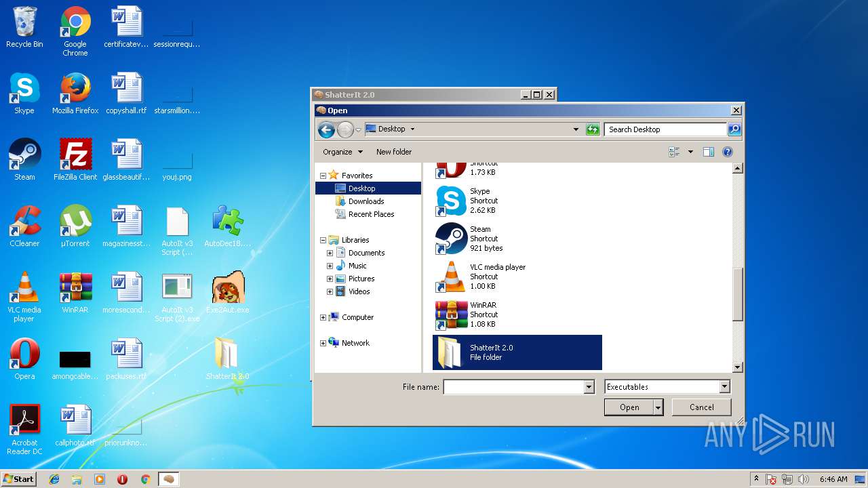868x488 pixels.
Task: Select ShatterIt 2.0 folder in file list
Action: [x=517, y=352]
